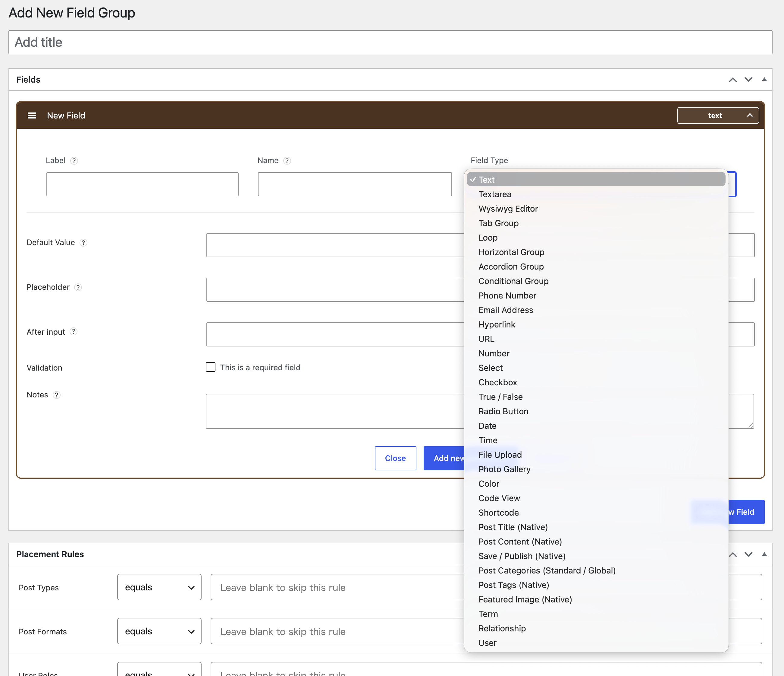Viewport: 784px width, 676px height.
Task: Open the After input help icon
Action: click(74, 331)
